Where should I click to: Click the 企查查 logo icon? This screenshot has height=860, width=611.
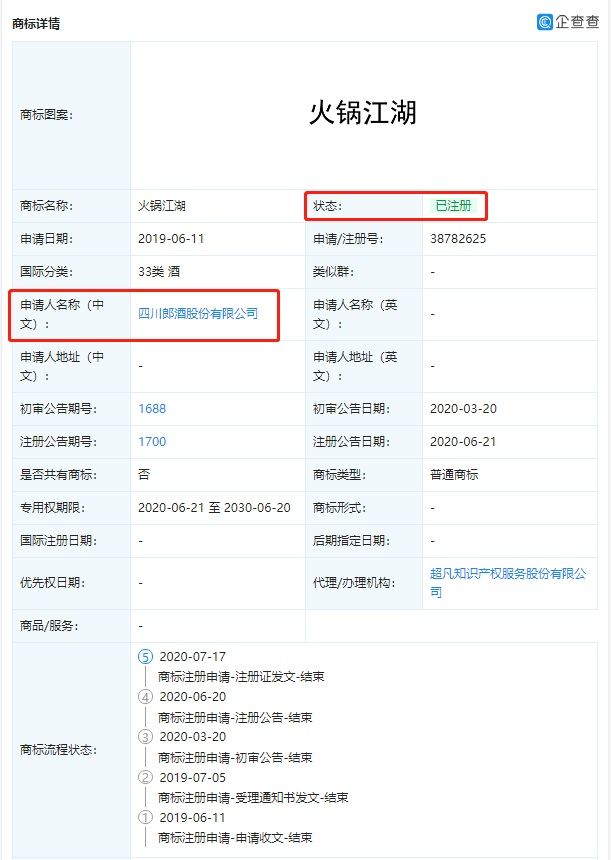pos(545,22)
